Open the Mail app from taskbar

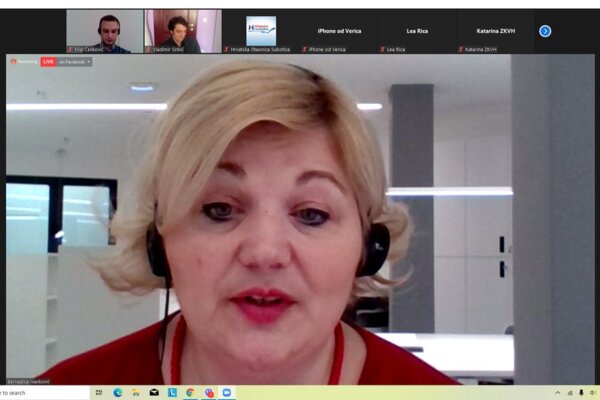pyautogui.click(x=154, y=393)
